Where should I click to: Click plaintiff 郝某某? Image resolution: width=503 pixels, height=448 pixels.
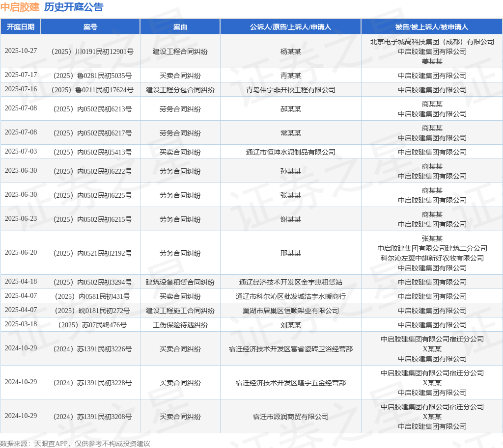point(291,109)
